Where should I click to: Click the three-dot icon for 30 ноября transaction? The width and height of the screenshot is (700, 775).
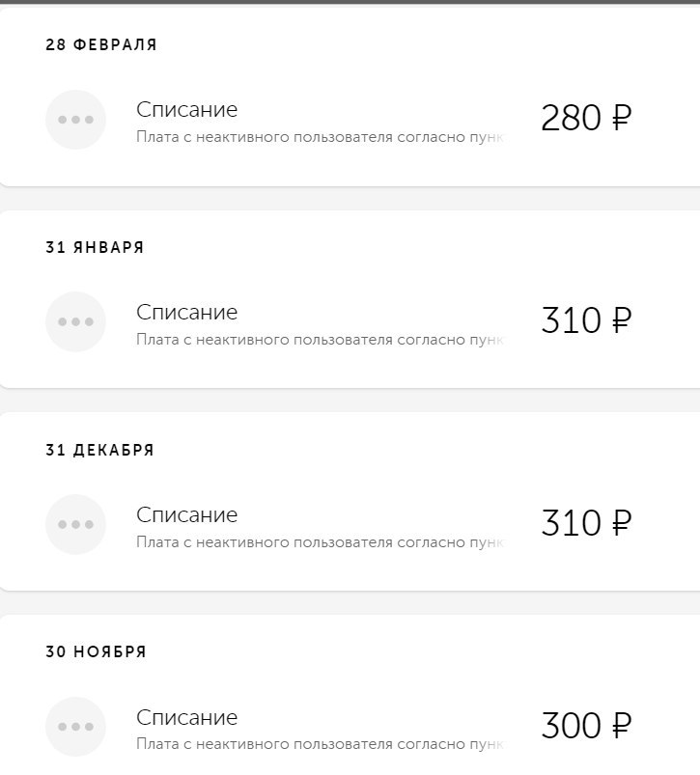pos(75,727)
